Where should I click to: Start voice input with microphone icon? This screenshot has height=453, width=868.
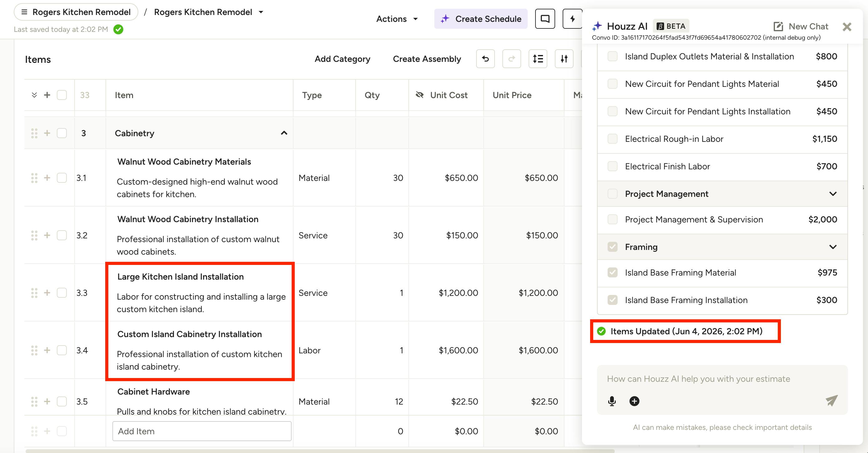click(x=612, y=401)
